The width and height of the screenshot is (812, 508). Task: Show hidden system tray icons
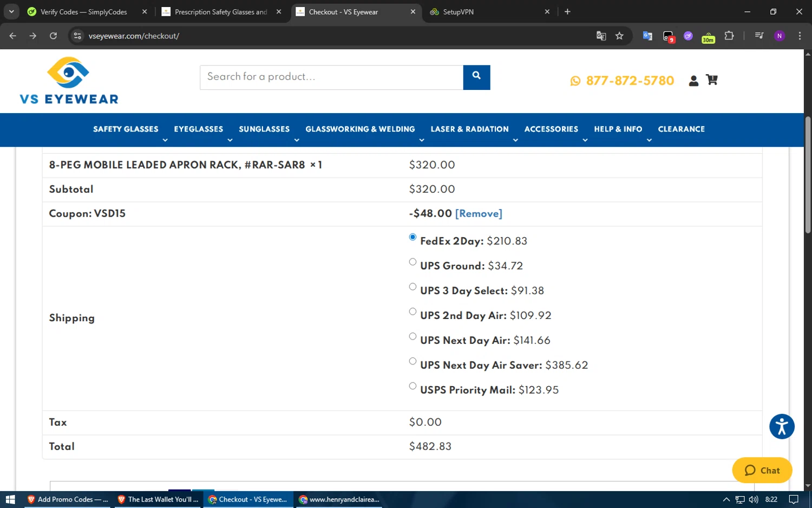click(726, 499)
